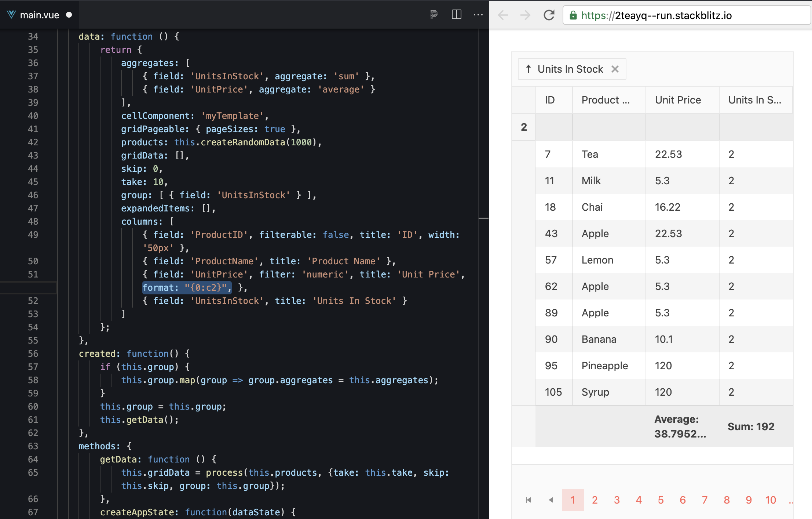
Task: Remove the Units In Stock grouping
Action: coord(615,69)
